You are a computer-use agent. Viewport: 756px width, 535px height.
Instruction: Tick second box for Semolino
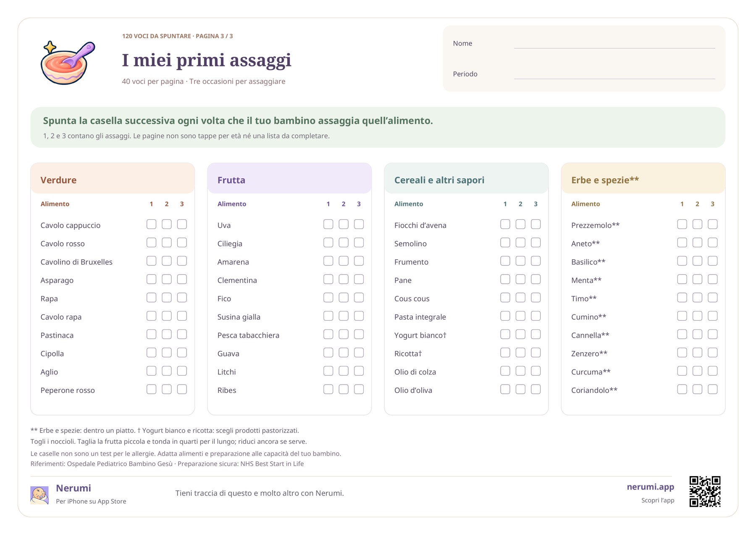coord(520,242)
